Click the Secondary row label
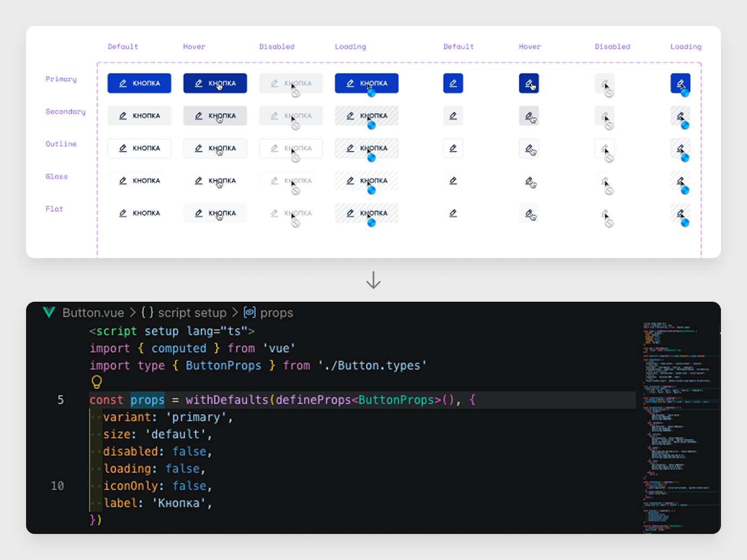 coord(65,112)
